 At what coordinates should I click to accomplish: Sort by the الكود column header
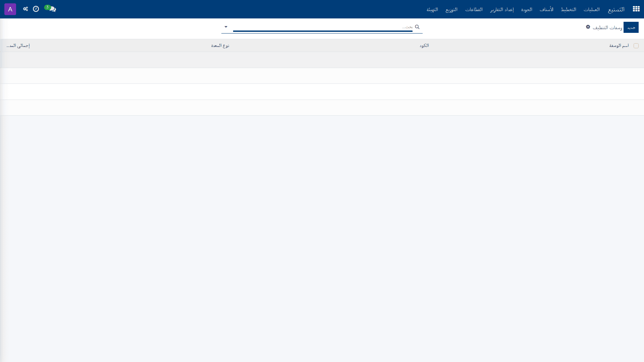[424, 46]
